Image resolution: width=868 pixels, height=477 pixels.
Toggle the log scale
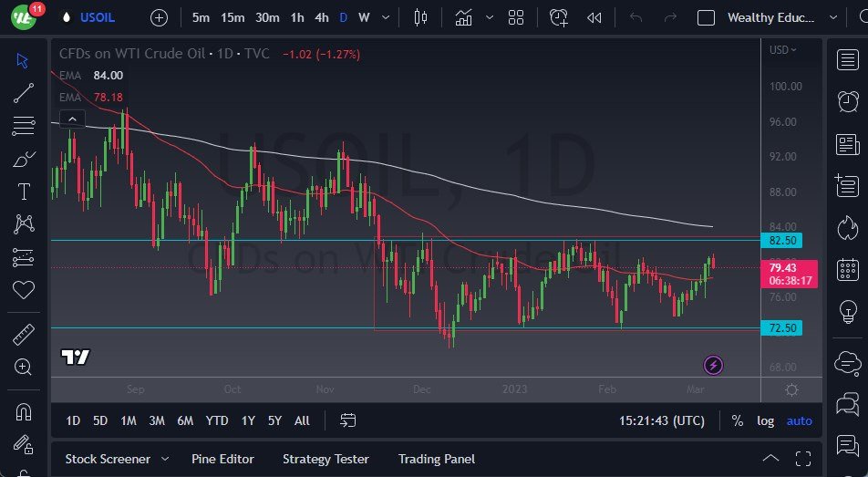[765, 420]
